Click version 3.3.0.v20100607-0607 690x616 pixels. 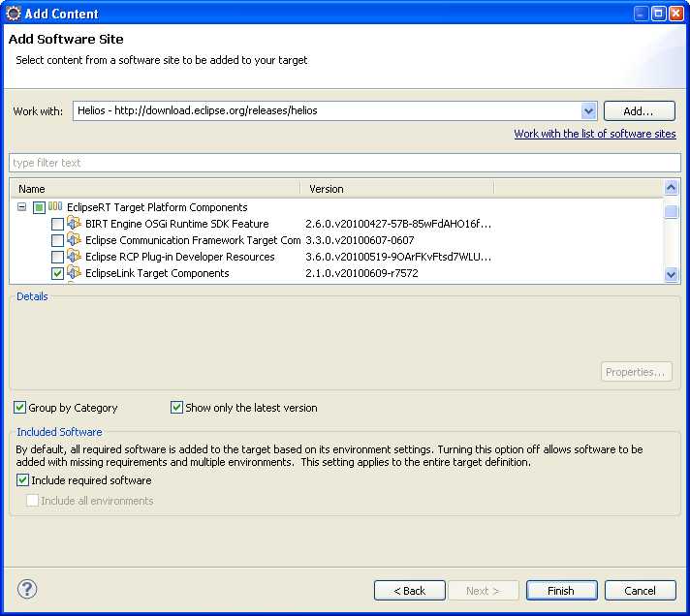tap(360, 240)
